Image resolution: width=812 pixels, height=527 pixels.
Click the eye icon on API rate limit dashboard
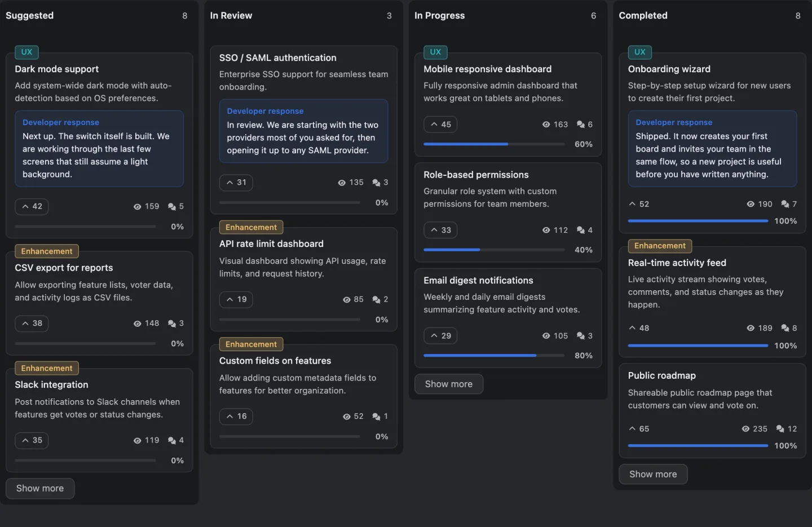click(x=347, y=300)
